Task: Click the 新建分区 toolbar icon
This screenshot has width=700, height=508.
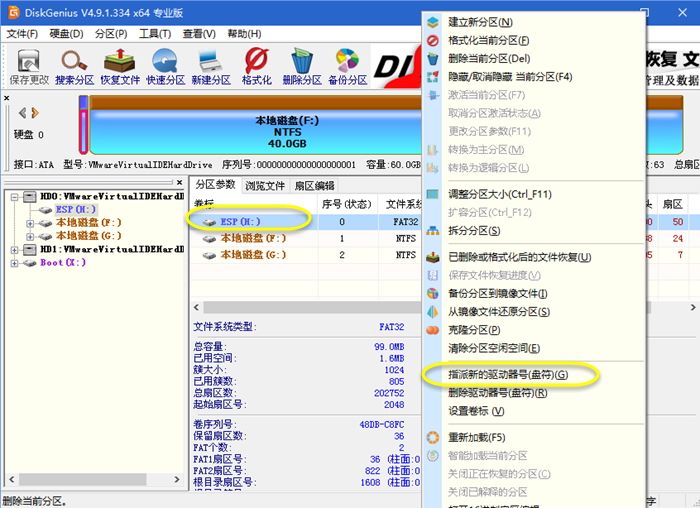Action: (211, 67)
